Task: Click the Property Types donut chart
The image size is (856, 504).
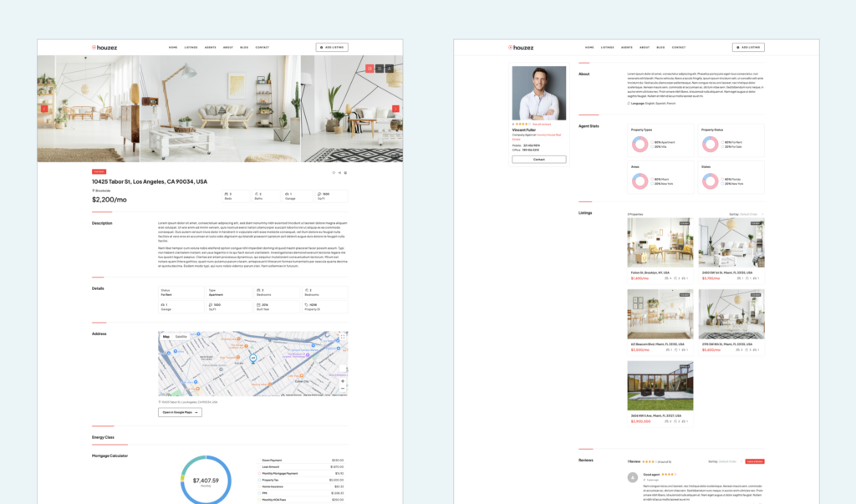Action: click(x=639, y=145)
